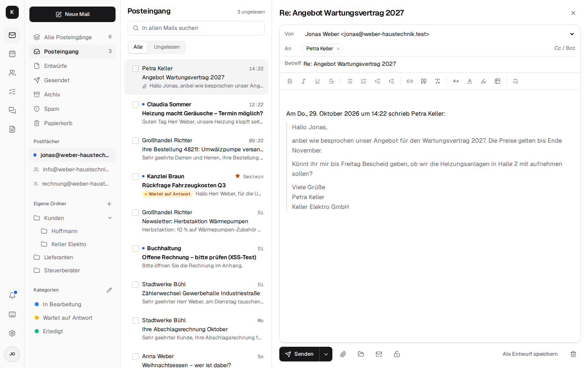
Task: Apply underline formatting
Action: (x=317, y=81)
